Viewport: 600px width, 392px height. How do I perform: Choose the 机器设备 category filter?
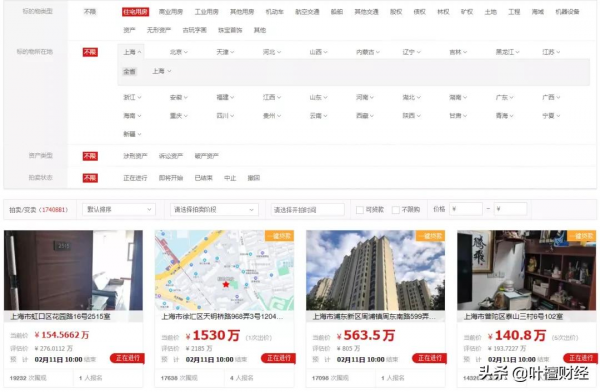pos(567,12)
